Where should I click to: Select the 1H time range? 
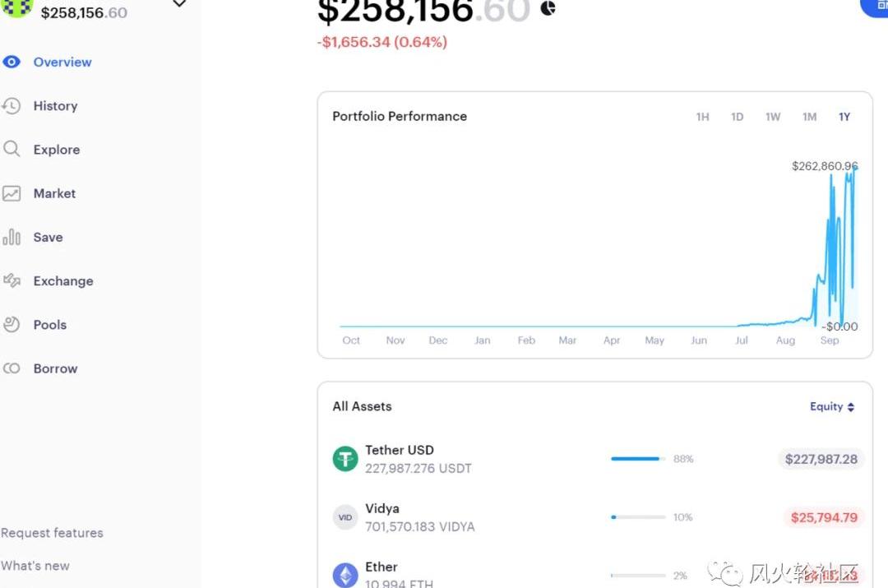click(x=702, y=117)
